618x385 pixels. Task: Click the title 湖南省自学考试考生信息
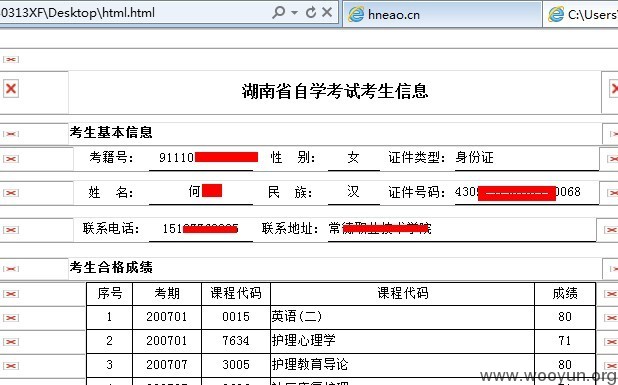point(335,91)
